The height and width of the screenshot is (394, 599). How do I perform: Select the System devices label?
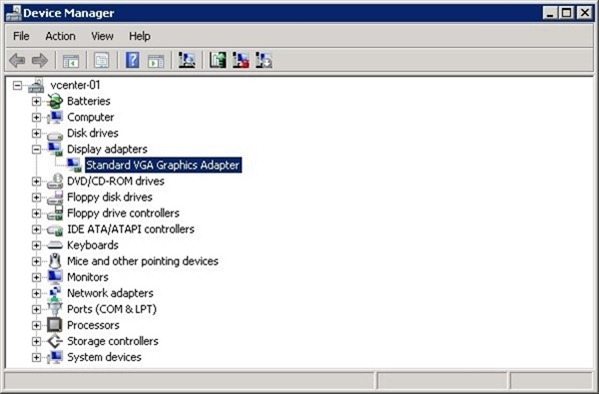click(x=104, y=357)
